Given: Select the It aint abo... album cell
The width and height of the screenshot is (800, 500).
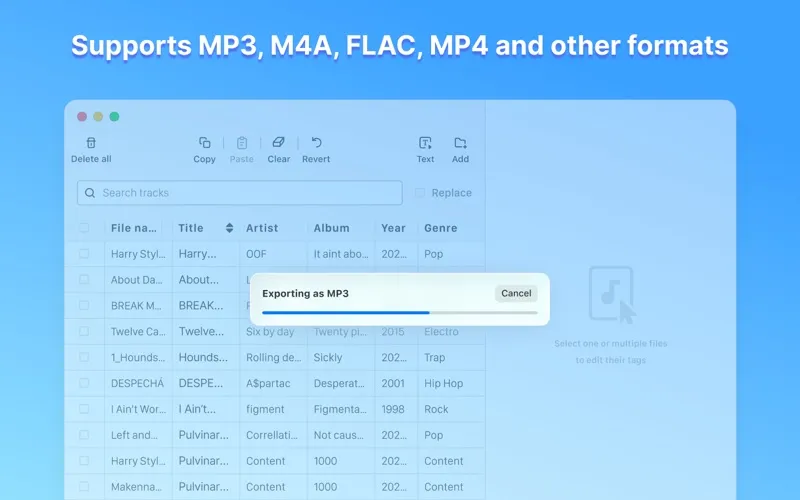Looking at the screenshot, I should (341, 254).
